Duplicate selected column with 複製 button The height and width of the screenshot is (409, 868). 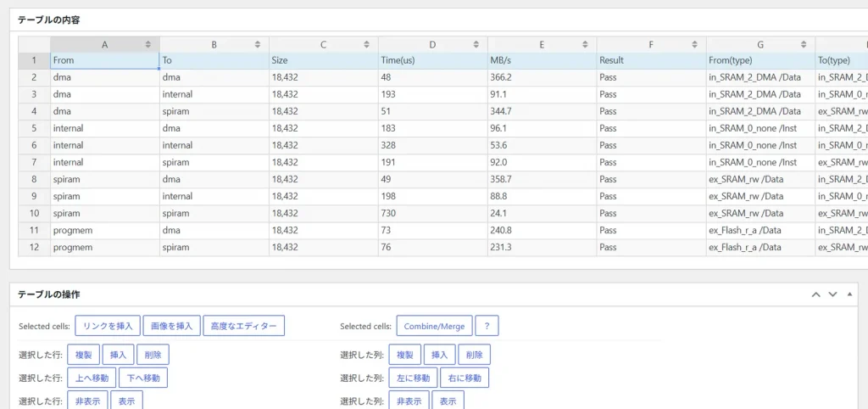coord(405,355)
